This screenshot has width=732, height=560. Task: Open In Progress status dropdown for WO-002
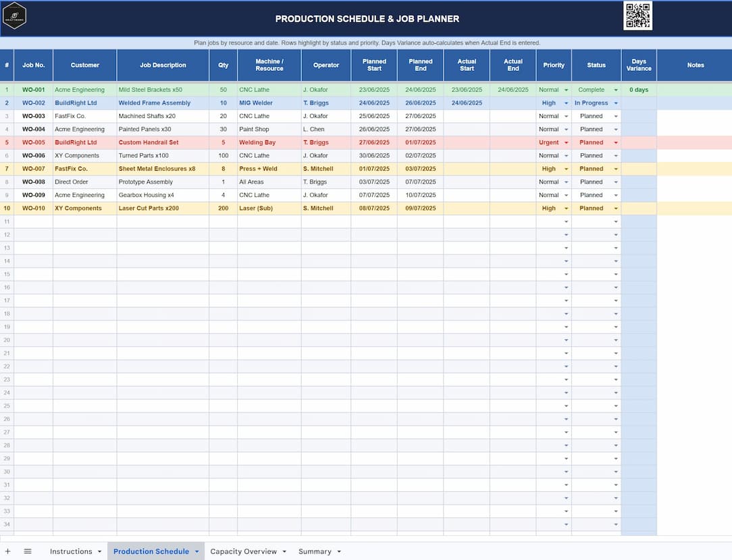click(616, 103)
